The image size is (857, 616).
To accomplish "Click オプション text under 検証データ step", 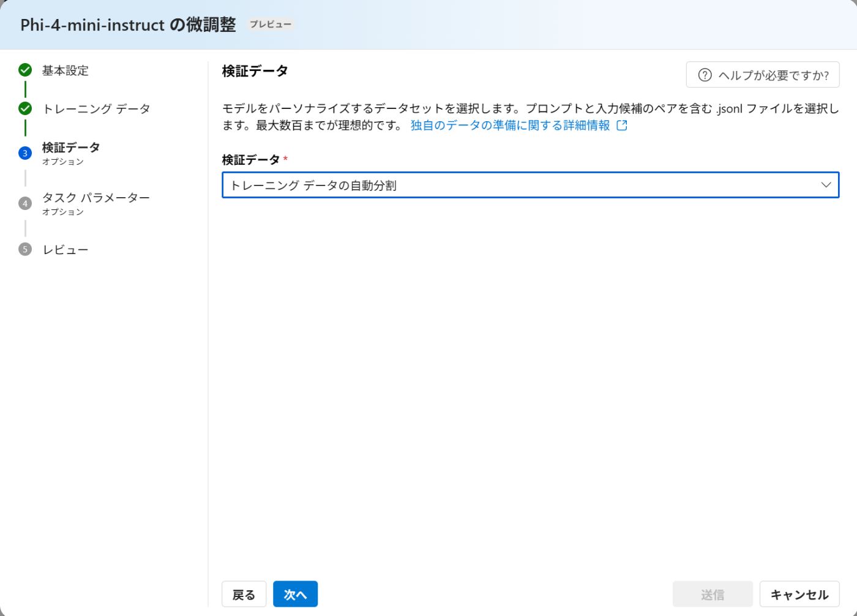I will point(63,162).
